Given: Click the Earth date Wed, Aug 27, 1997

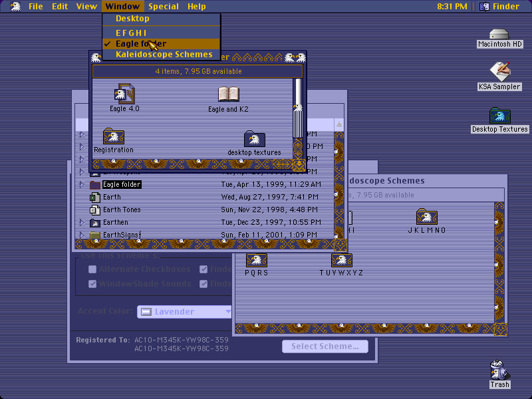Looking at the screenshot, I should coord(269,197).
